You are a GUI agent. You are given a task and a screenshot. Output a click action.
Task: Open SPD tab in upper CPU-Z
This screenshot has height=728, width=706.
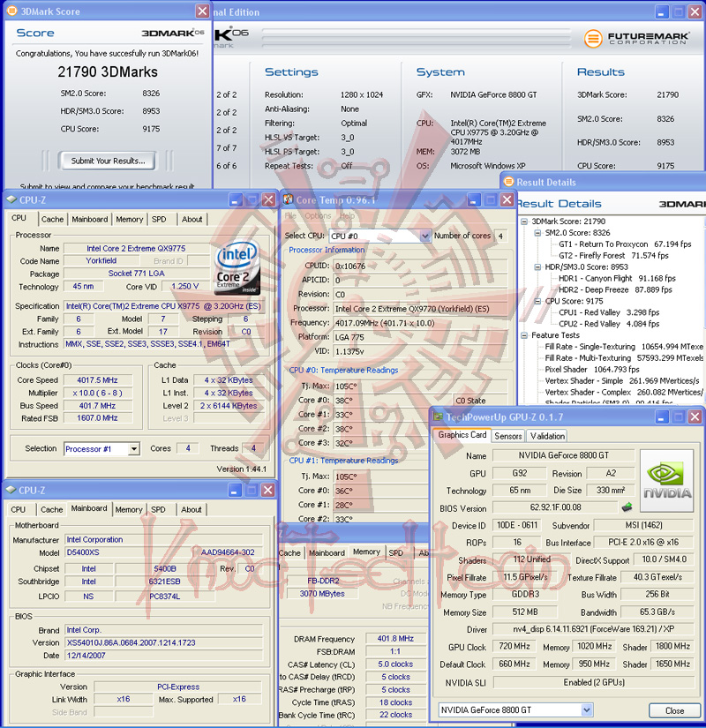tap(159, 219)
